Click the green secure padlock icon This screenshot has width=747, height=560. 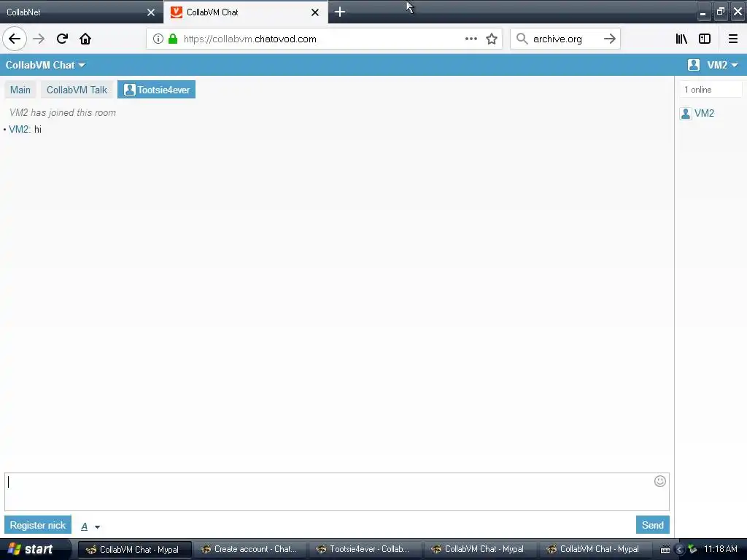(173, 39)
